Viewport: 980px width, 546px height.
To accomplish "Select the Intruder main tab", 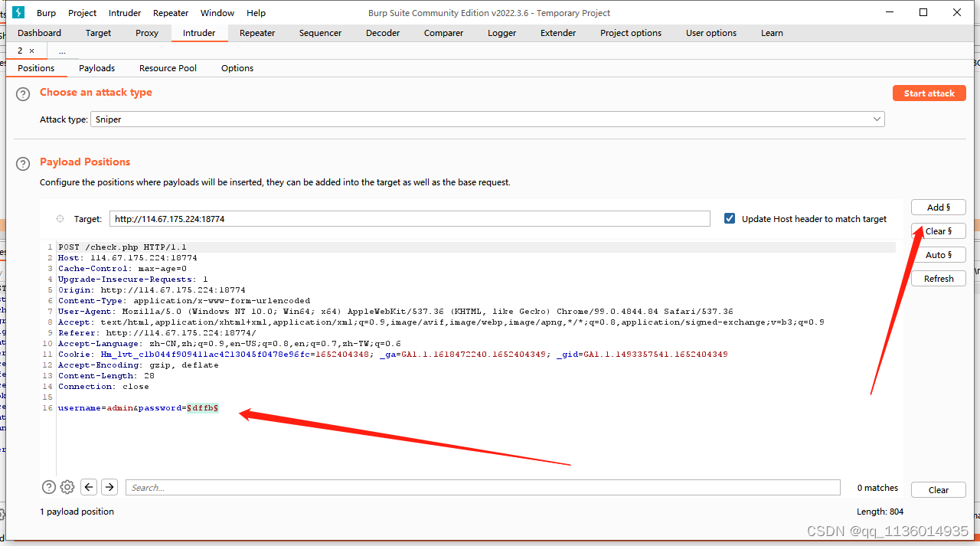I will tap(199, 33).
